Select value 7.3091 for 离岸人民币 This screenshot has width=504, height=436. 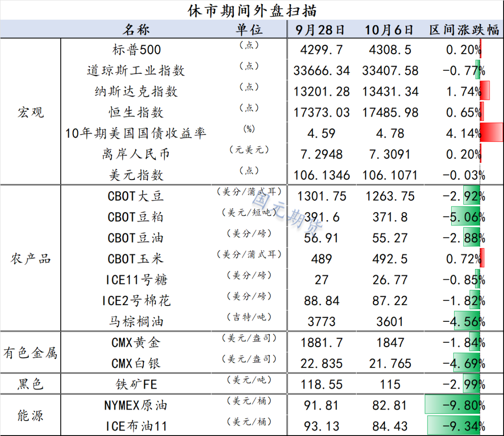(x=390, y=154)
